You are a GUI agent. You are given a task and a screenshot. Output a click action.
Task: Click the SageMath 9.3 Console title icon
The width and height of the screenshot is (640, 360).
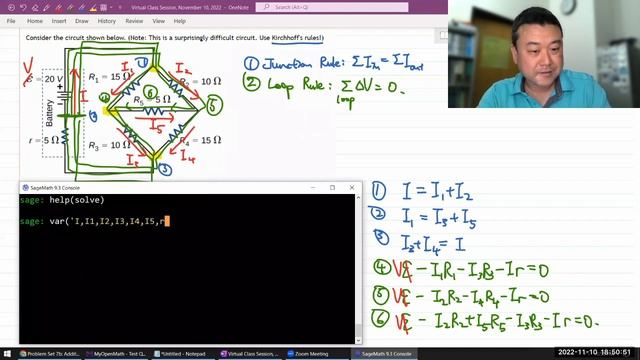pyautogui.click(x=25, y=188)
